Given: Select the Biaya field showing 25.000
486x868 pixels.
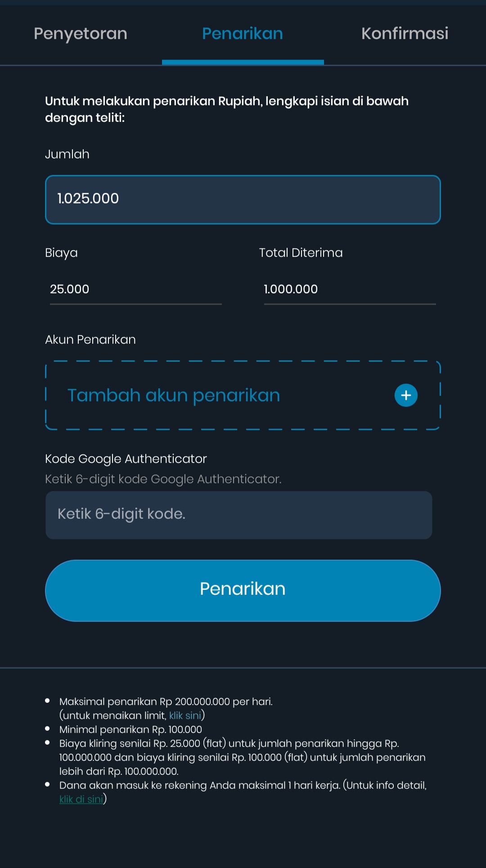Looking at the screenshot, I should point(135,289).
